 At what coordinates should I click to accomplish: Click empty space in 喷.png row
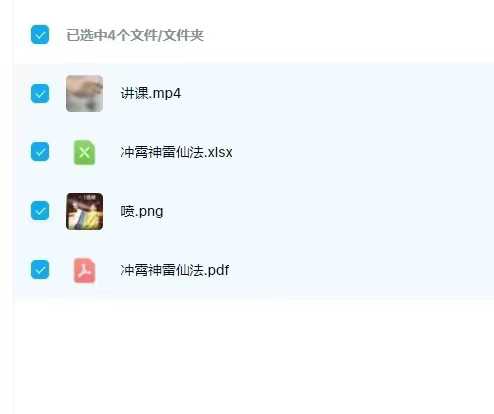coord(328,211)
